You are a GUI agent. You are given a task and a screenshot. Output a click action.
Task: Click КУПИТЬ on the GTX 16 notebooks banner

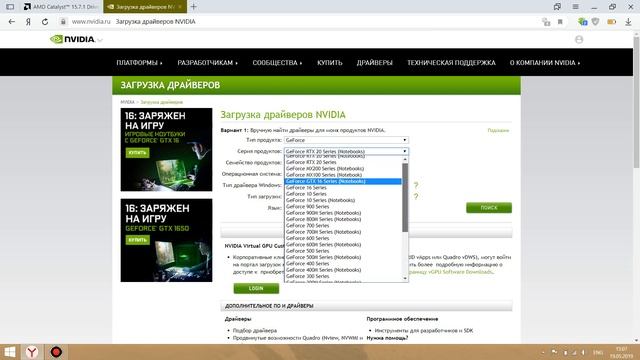pyautogui.click(x=138, y=153)
